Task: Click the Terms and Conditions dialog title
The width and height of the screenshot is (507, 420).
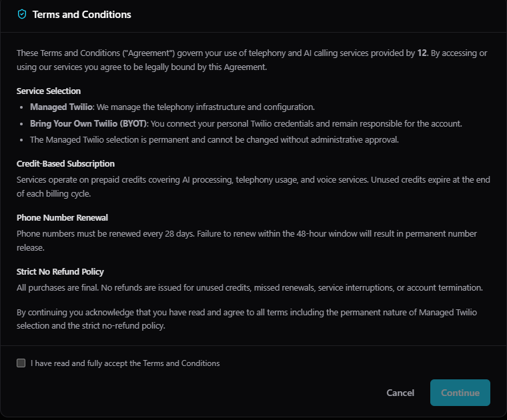Action: point(81,14)
